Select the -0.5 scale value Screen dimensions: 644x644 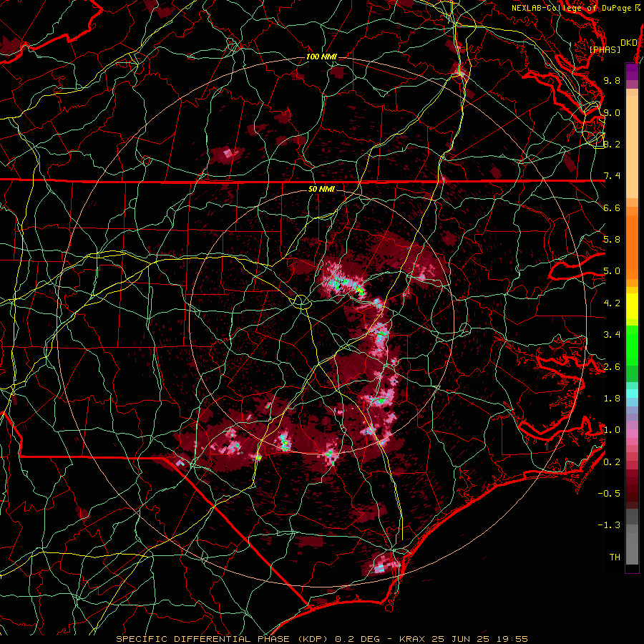coord(609,494)
